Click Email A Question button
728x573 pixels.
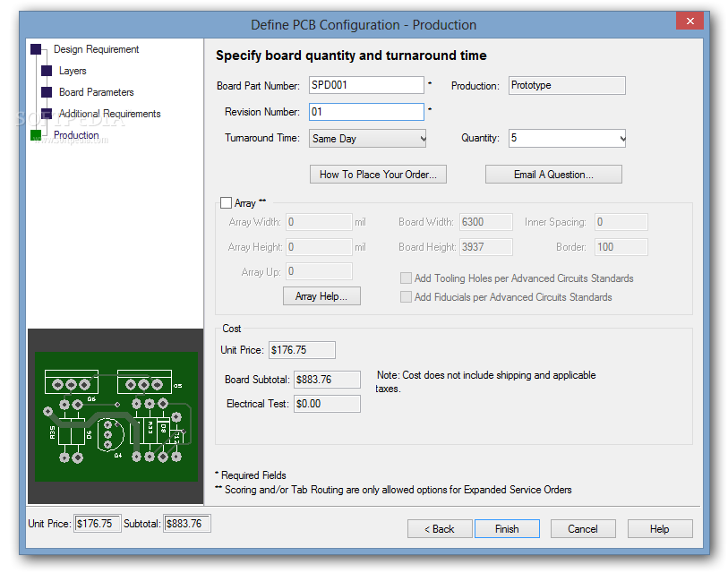[x=553, y=174]
